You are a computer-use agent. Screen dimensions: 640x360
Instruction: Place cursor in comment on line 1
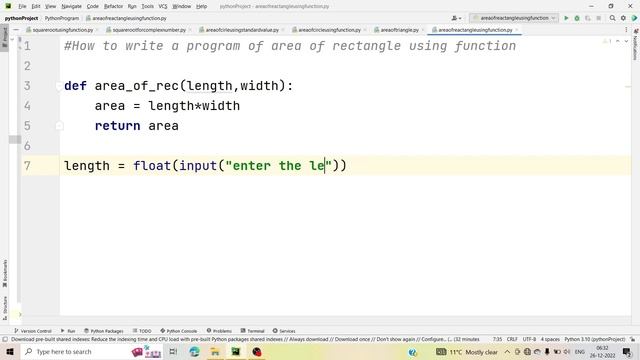[x=290, y=46]
